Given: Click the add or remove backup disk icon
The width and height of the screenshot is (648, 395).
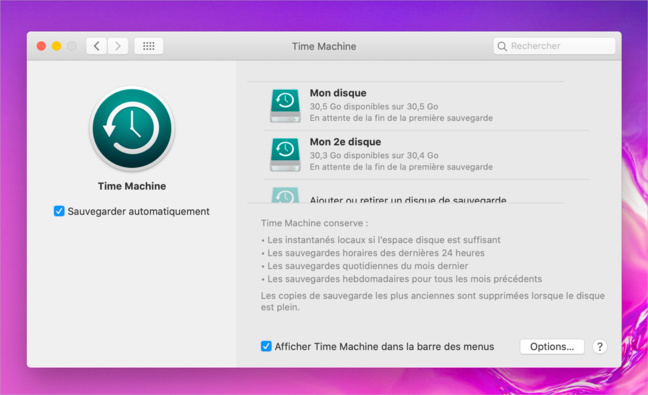Looking at the screenshot, I should click(x=285, y=195).
